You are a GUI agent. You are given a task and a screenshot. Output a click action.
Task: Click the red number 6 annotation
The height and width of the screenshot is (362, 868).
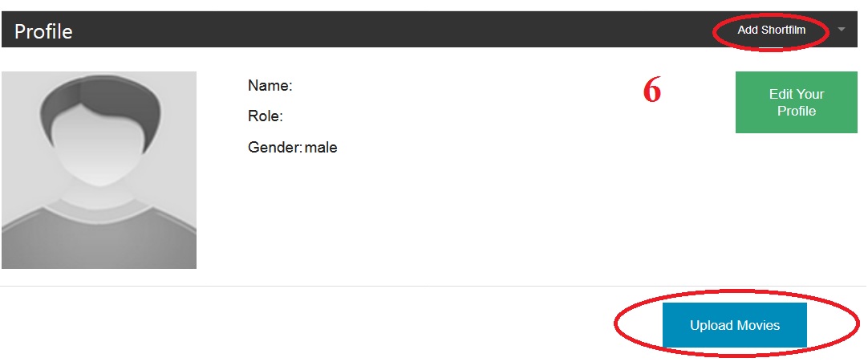pyautogui.click(x=652, y=92)
